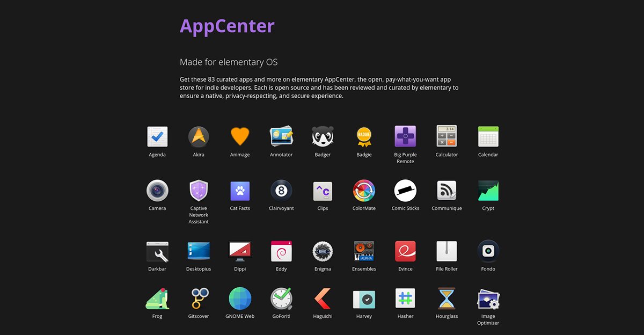This screenshot has height=335, width=644.
Task: Select the Camera lens icon
Action: tap(157, 191)
